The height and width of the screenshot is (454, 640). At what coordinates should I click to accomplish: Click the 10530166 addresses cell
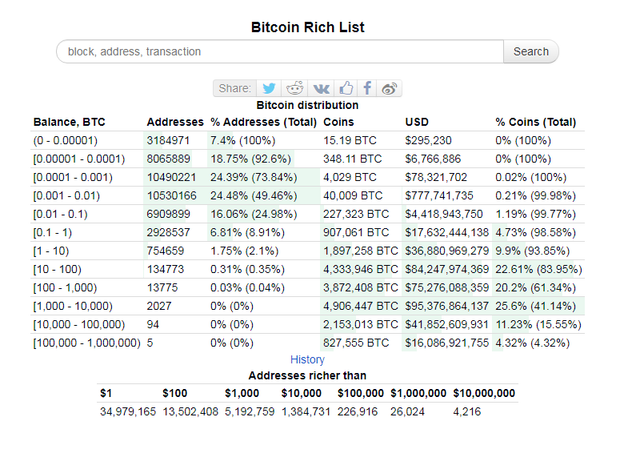point(171,196)
